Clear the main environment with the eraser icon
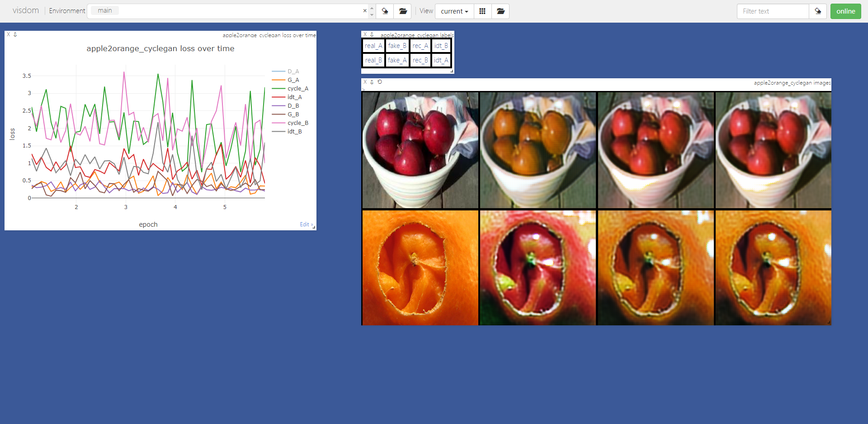Image resolution: width=868 pixels, height=424 pixels. point(385,11)
